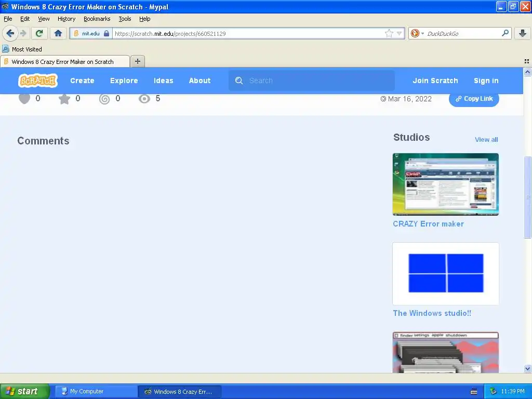Screen dimensions: 532x399
Task: Open the finder settings studio thumbnail
Action: [x=445, y=353]
